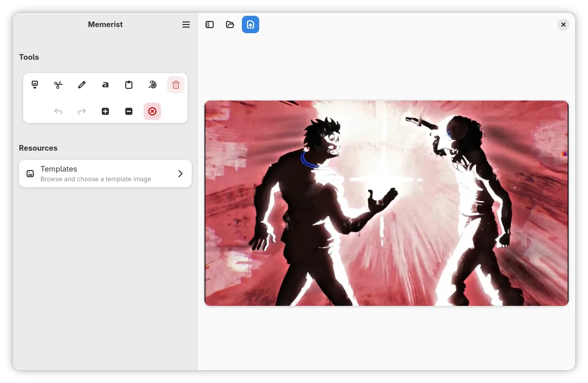
Task: Activate the pencil draw tool
Action: [82, 85]
